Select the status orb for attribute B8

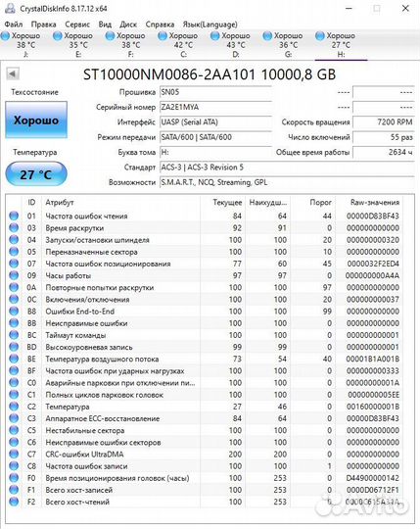[14, 312]
